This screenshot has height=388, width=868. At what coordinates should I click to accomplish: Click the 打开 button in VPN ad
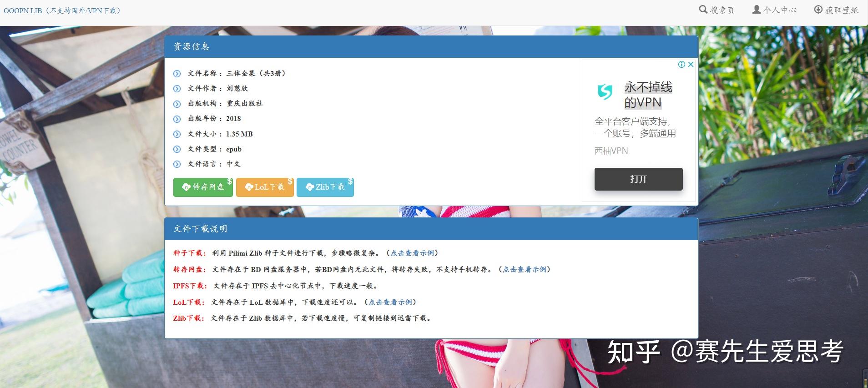(638, 179)
